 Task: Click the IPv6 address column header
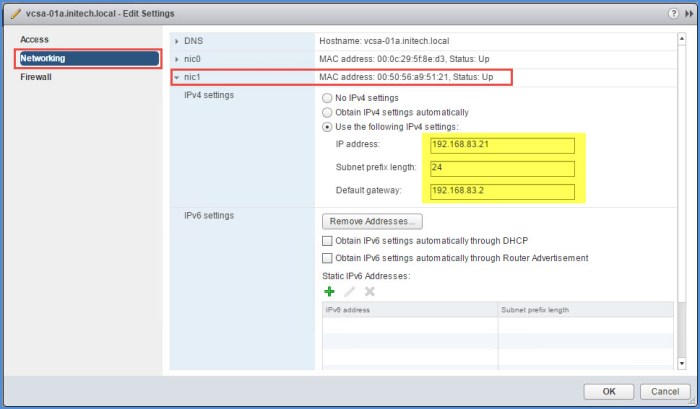point(410,310)
